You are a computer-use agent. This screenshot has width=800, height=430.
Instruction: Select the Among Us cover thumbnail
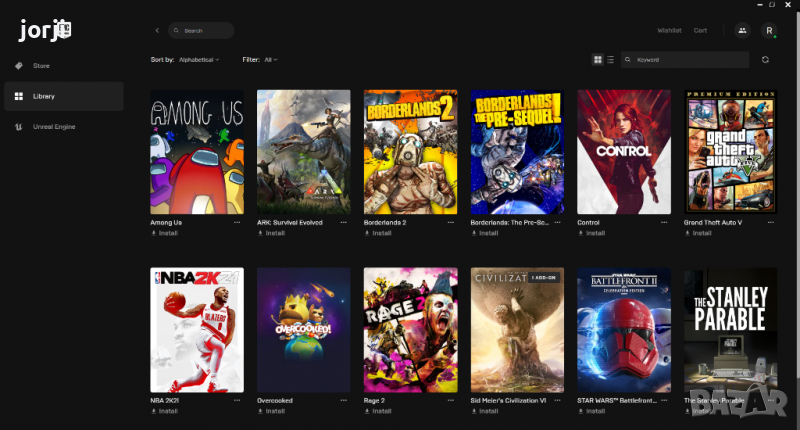tap(197, 152)
